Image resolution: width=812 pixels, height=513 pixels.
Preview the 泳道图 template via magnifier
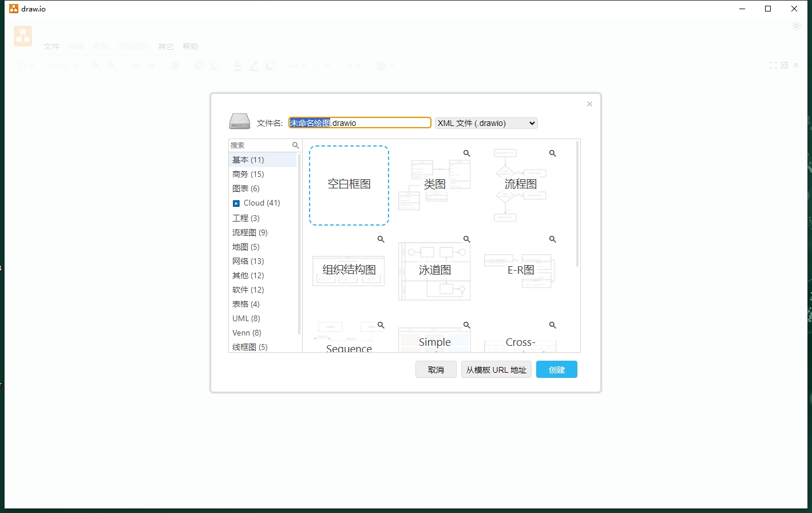point(467,239)
